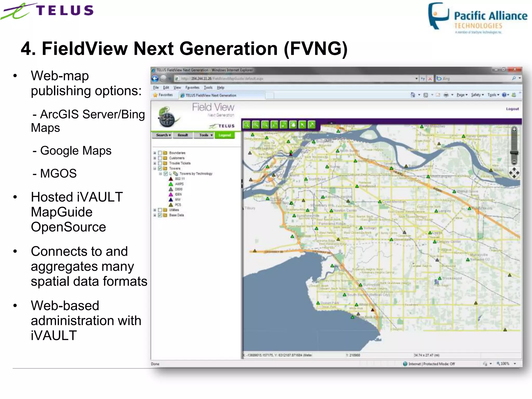The width and height of the screenshot is (532, 399).
Task: Click the 802.11 legend entry
Action: point(177,179)
